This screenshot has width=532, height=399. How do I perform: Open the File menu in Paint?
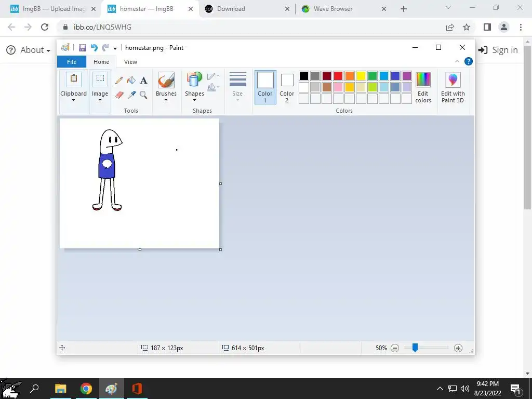(72, 62)
